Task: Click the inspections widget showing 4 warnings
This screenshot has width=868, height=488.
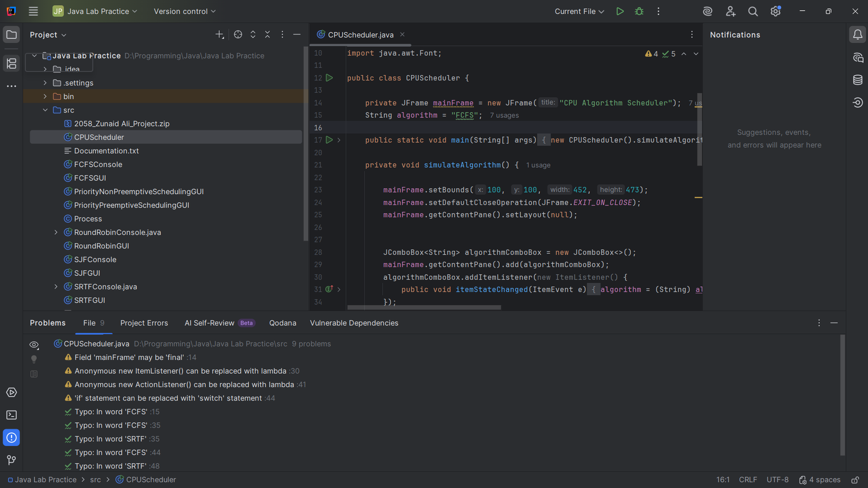Action: [x=652, y=53]
